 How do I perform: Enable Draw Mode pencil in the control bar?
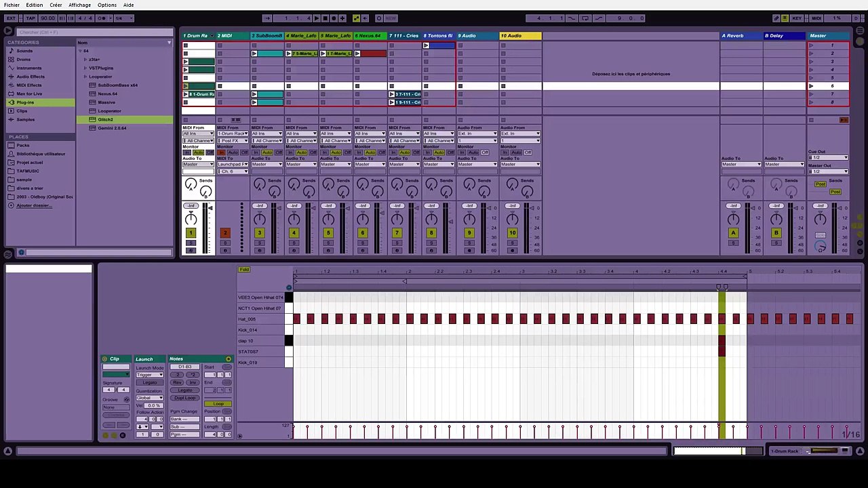[x=776, y=18]
